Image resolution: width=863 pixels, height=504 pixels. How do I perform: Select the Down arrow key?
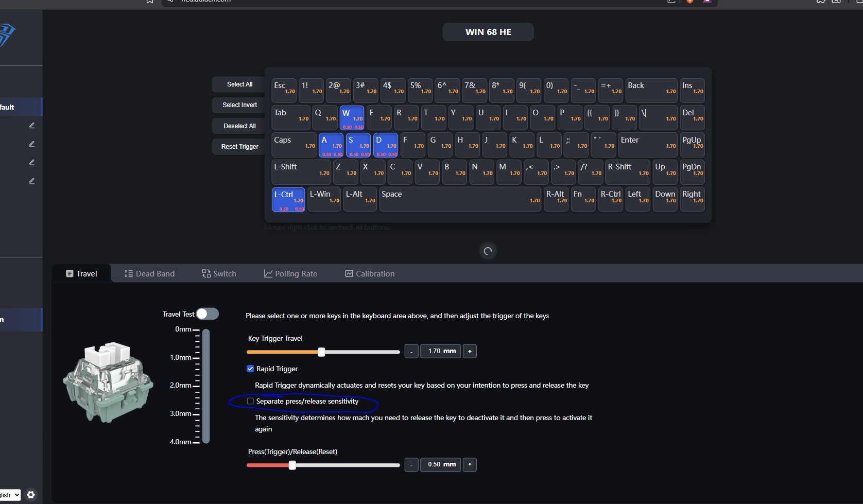(665, 200)
